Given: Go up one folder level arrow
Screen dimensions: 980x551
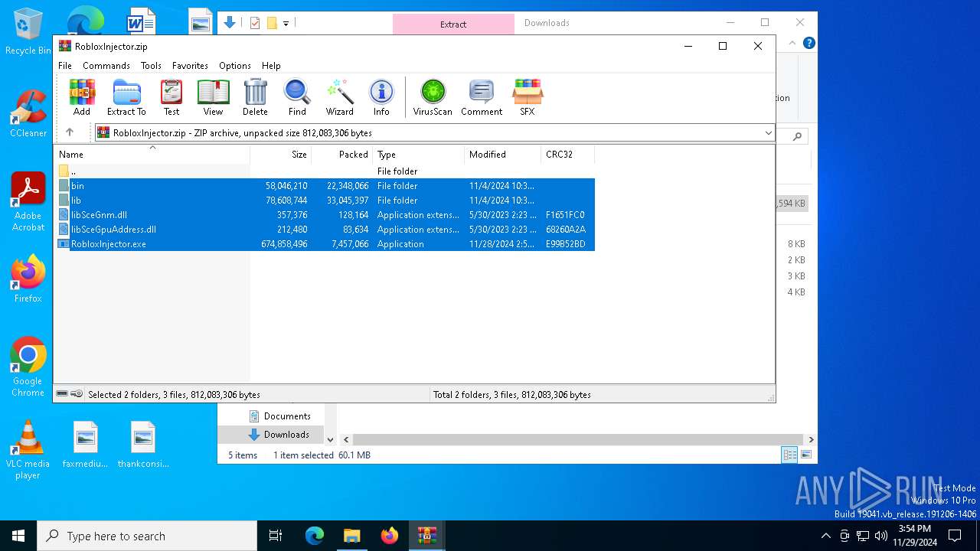Looking at the screenshot, I should [70, 132].
